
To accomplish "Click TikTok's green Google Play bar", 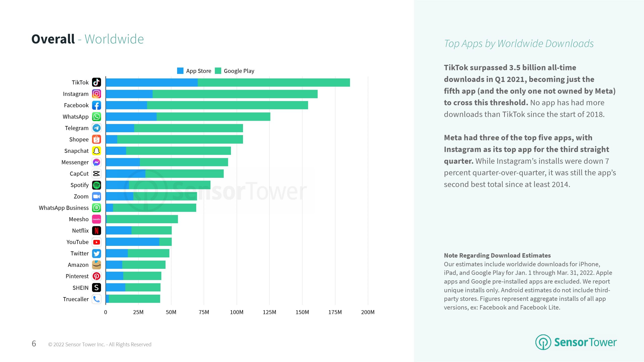I will click(x=274, y=82).
